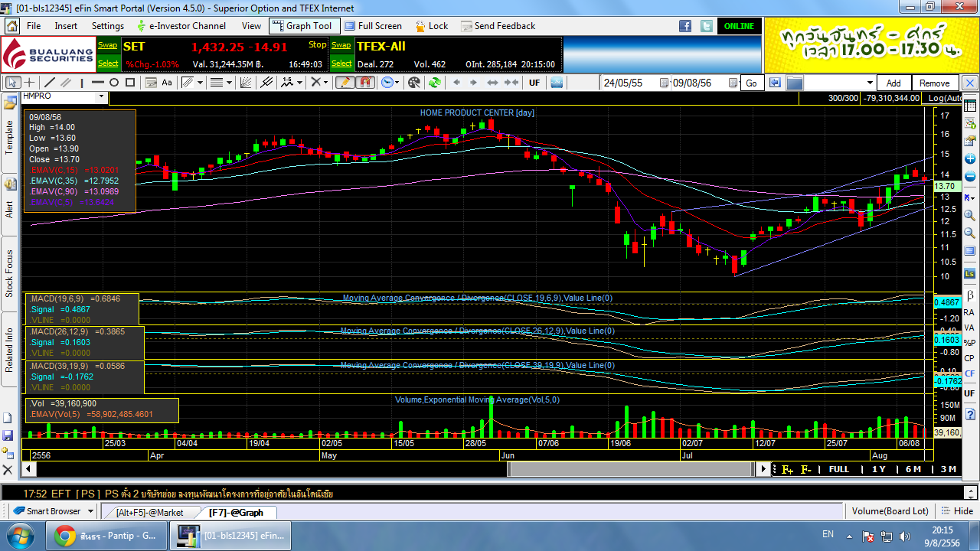Image resolution: width=980 pixels, height=551 pixels.
Task: Click the scroll chart left arrow
Action: click(x=456, y=83)
